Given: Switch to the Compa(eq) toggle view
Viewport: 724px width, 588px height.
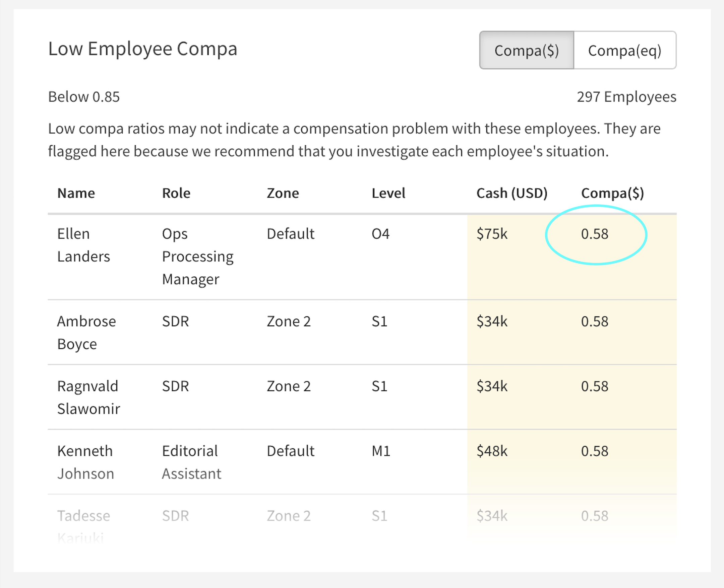Looking at the screenshot, I should (625, 50).
